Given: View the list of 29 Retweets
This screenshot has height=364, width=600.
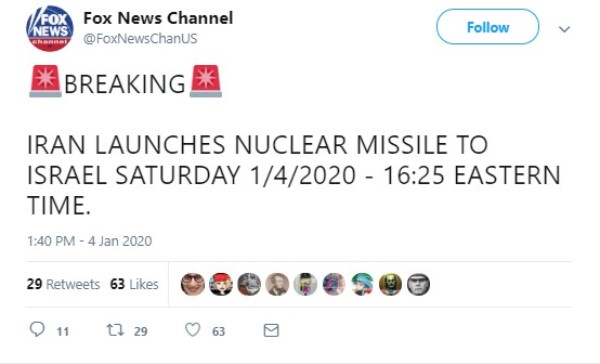Looking at the screenshot, I should pyautogui.click(x=63, y=284).
